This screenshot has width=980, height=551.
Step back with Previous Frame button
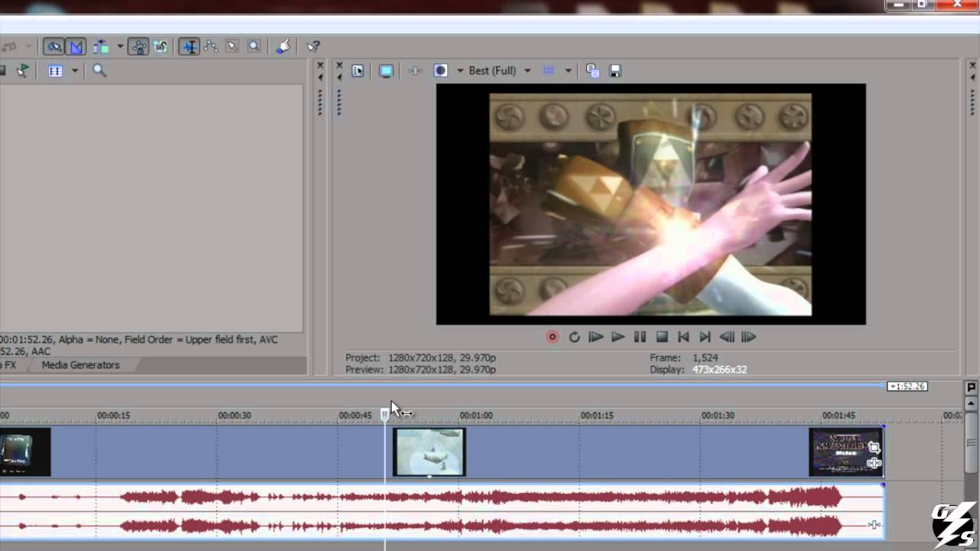(727, 337)
